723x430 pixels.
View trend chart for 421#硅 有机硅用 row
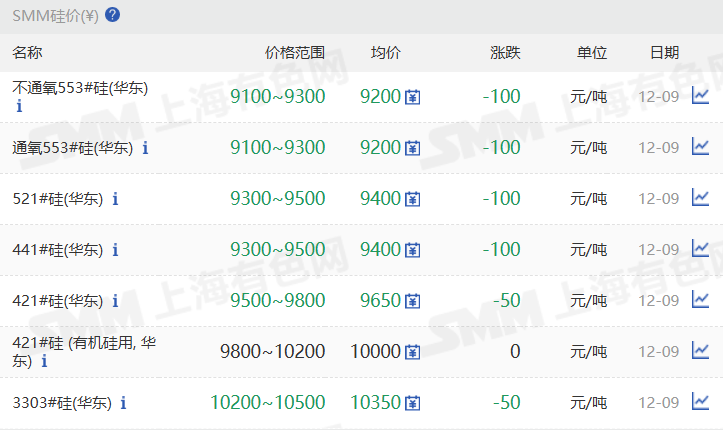(700, 350)
